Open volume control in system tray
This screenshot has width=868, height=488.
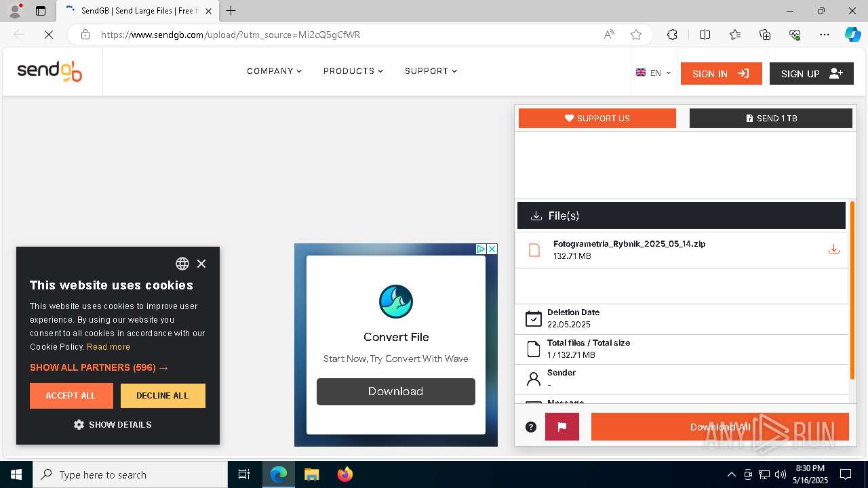pos(781,474)
